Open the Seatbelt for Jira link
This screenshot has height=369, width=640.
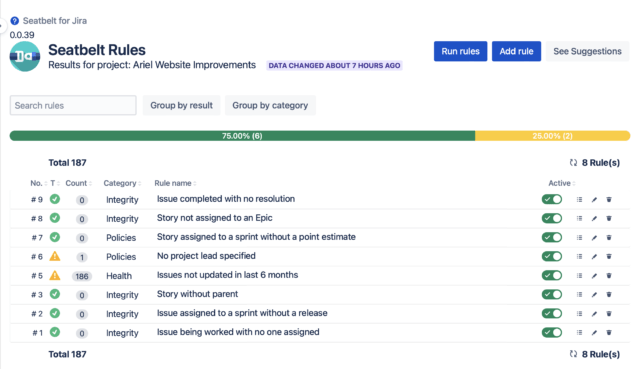55,21
